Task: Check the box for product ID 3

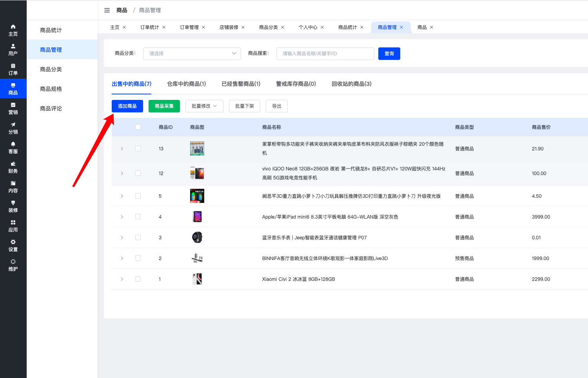Action: [138, 237]
